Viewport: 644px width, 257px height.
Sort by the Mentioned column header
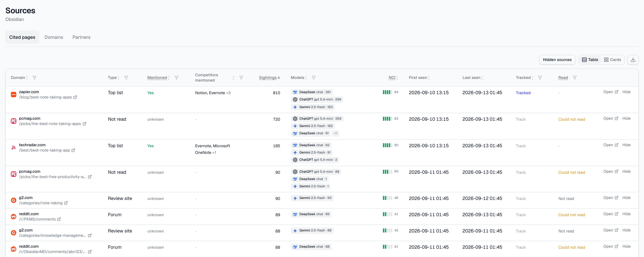158,78
